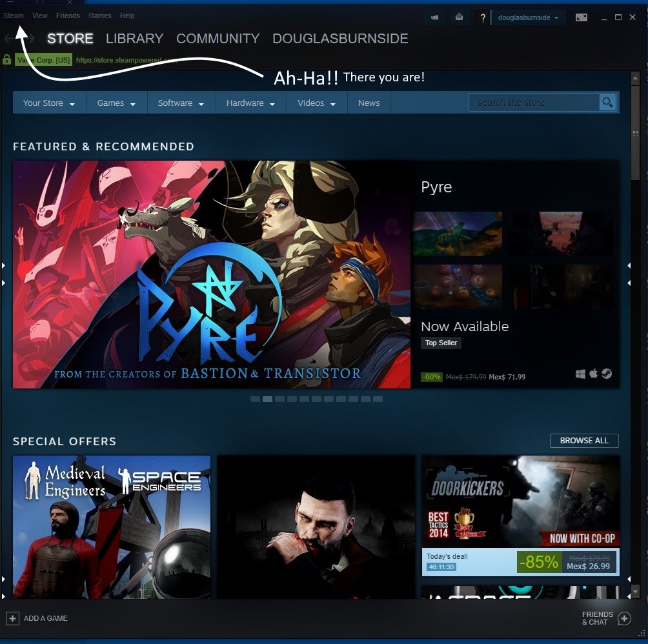Expand the Your Store dropdown
The image size is (648, 644).
[x=49, y=103]
